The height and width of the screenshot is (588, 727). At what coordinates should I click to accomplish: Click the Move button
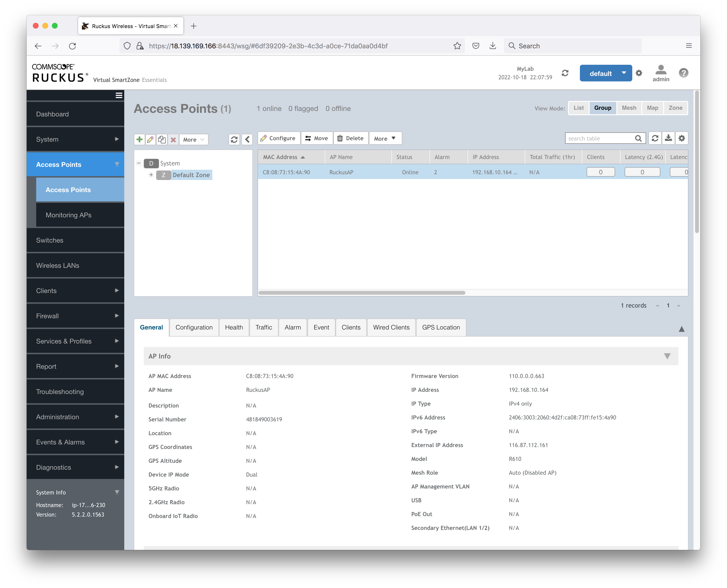(317, 138)
